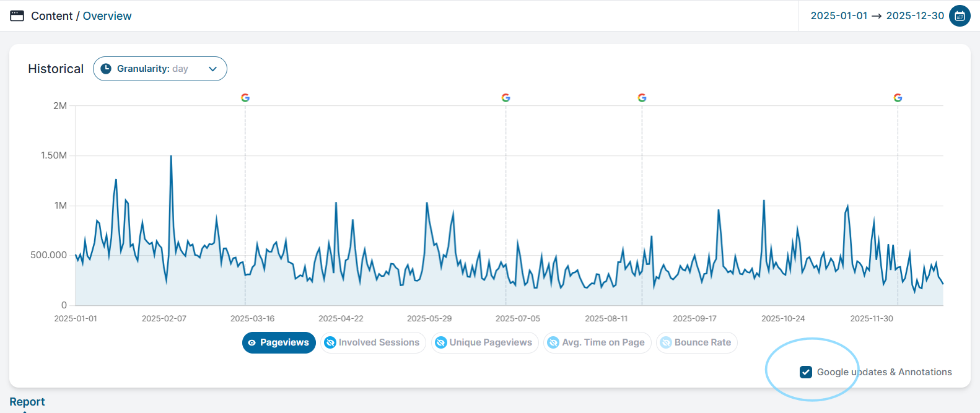
Task: Select the leftmost Google update marker
Action: (245, 98)
